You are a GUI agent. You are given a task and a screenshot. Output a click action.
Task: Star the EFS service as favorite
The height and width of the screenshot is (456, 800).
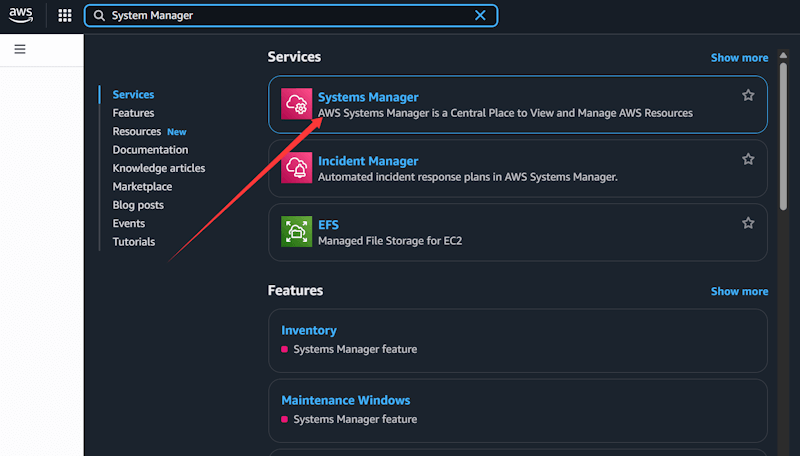[748, 223]
